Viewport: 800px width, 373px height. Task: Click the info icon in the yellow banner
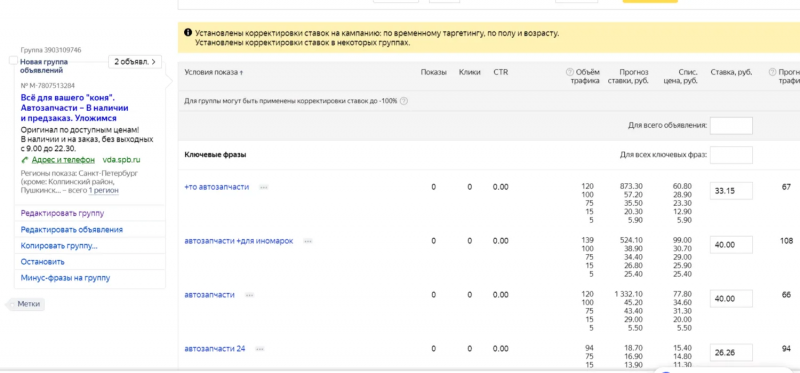coord(187,33)
